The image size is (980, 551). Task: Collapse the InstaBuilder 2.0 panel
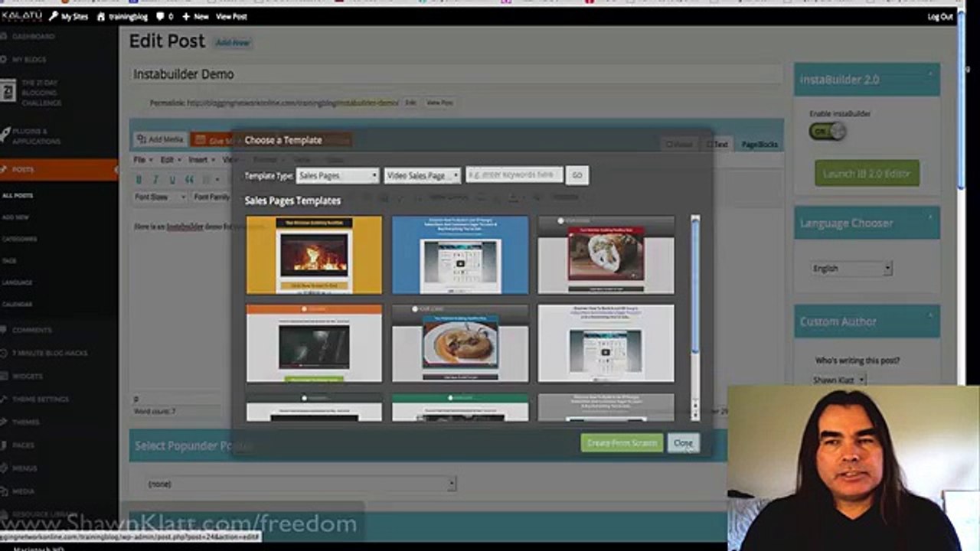pos(930,74)
